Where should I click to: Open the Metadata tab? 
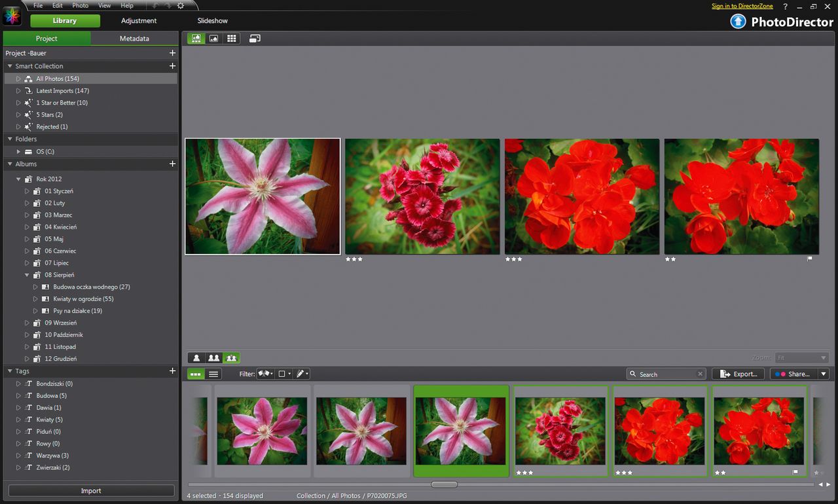(x=134, y=39)
